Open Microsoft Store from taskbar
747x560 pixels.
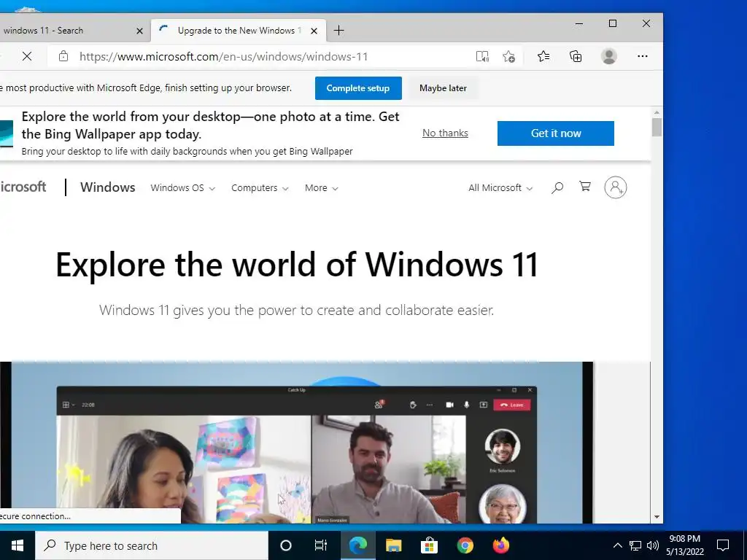tap(429, 545)
